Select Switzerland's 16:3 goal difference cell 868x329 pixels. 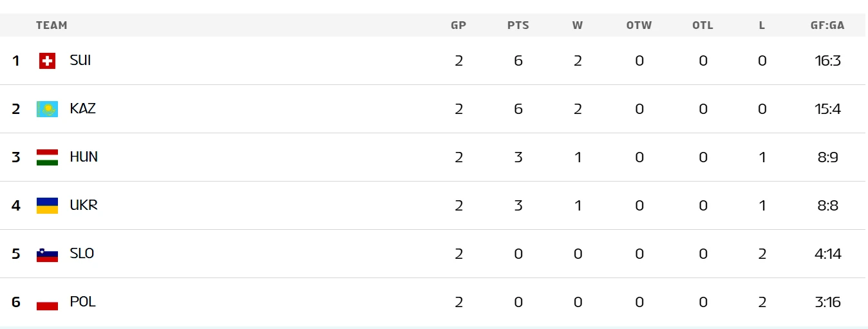pyautogui.click(x=827, y=61)
